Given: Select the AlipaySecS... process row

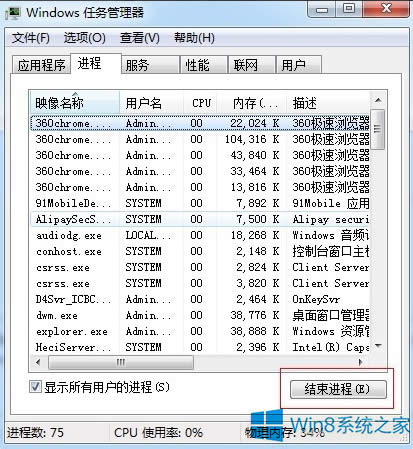Looking at the screenshot, I should [x=200, y=219].
